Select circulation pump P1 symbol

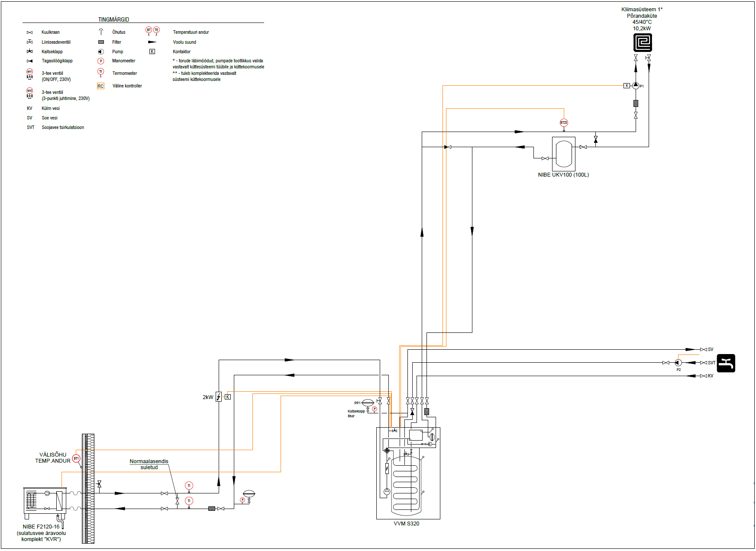[636, 86]
